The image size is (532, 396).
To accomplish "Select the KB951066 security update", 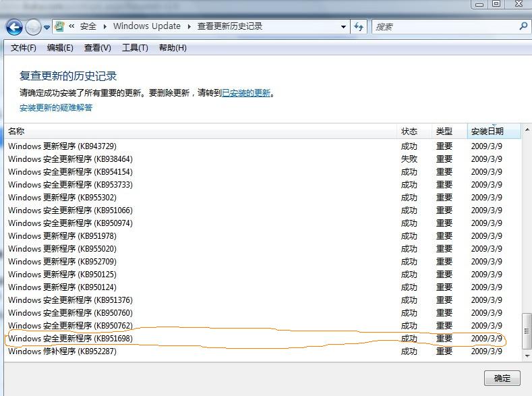I will 262,210.
